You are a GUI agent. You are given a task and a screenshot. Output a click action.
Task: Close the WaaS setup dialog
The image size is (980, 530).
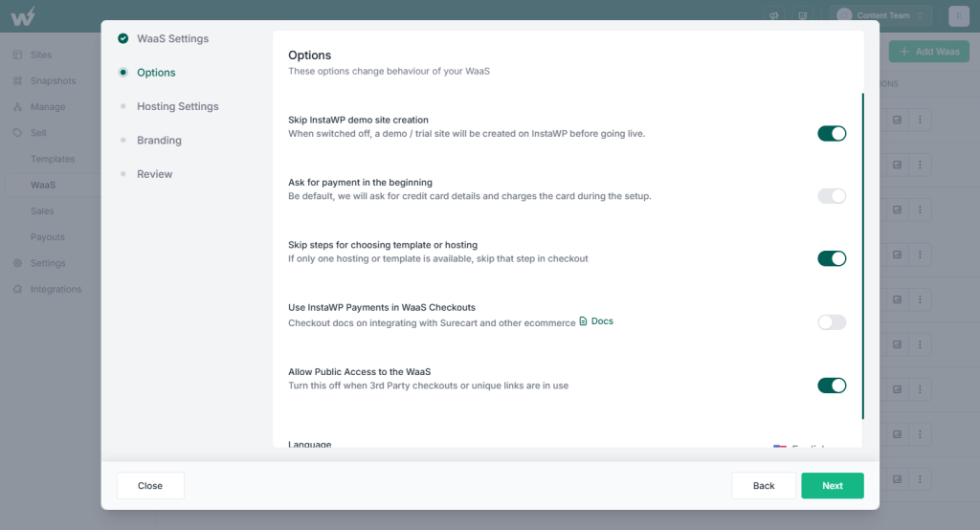[150, 486]
